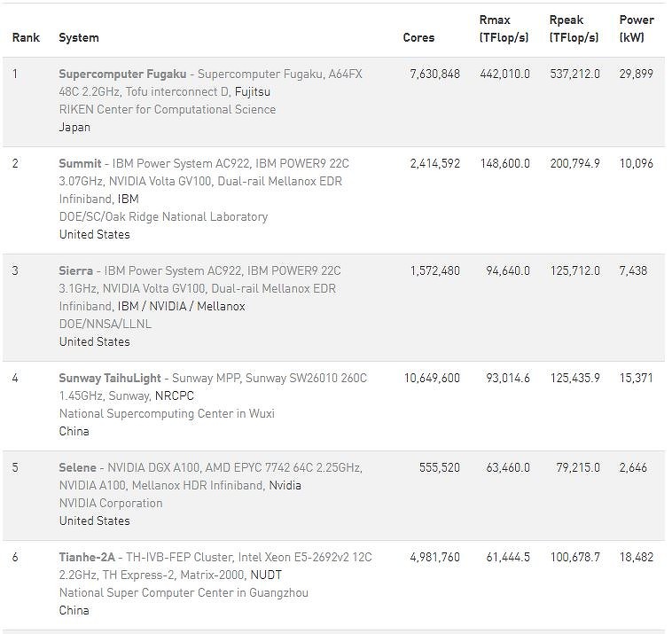Screen dimensions: 672x634
Task: Open the Sierra system entry
Action: pos(77,271)
